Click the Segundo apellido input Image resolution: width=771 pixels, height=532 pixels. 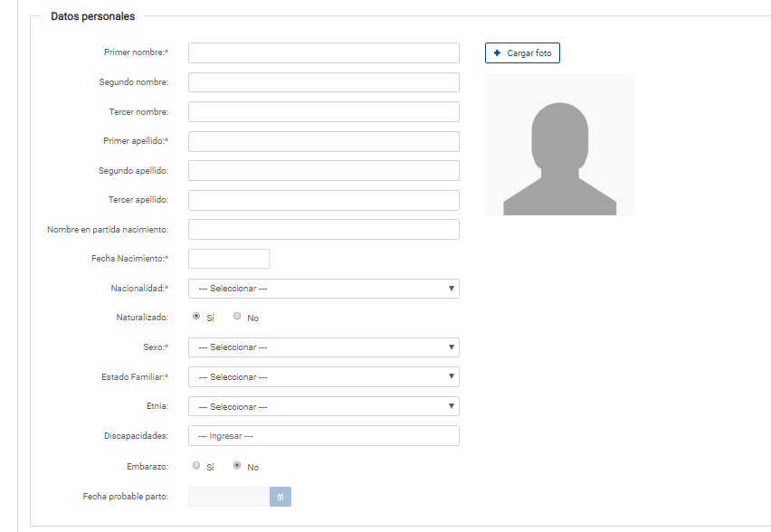pos(323,171)
